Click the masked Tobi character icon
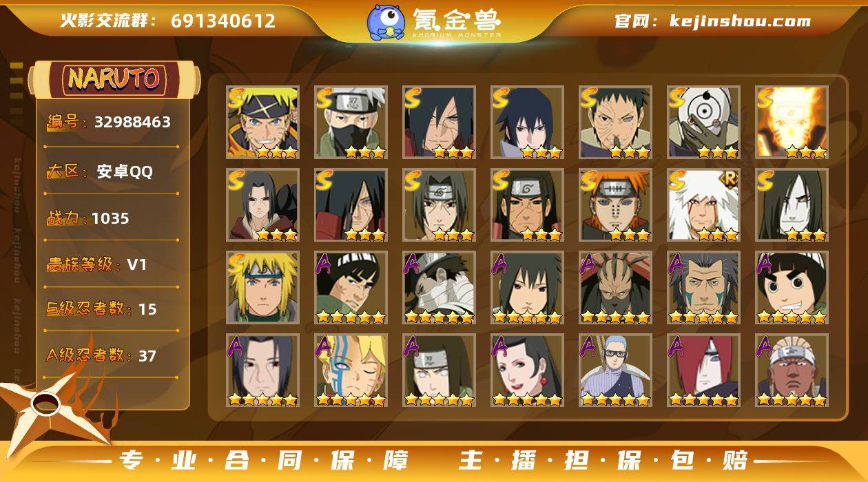The width and height of the screenshot is (868, 482). [x=703, y=123]
